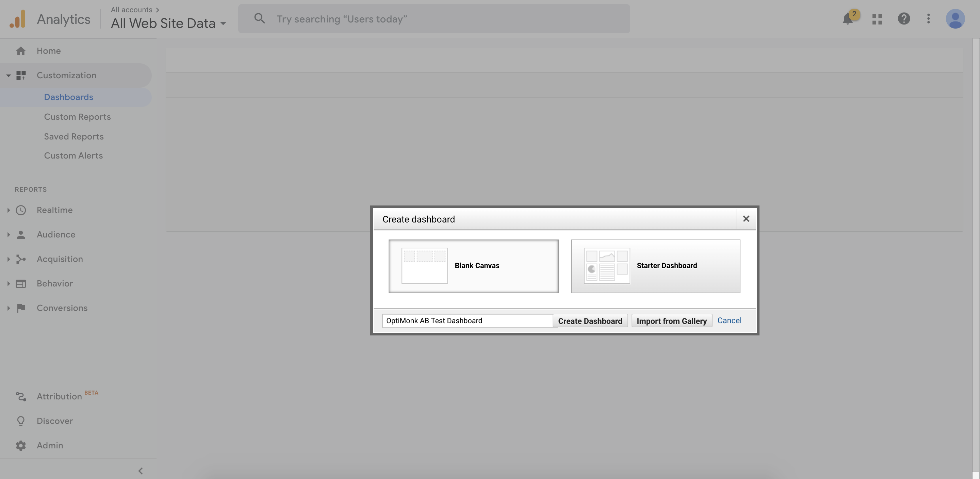Open the notifications bell
Viewport: 980px width, 479px height.
(848, 19)
